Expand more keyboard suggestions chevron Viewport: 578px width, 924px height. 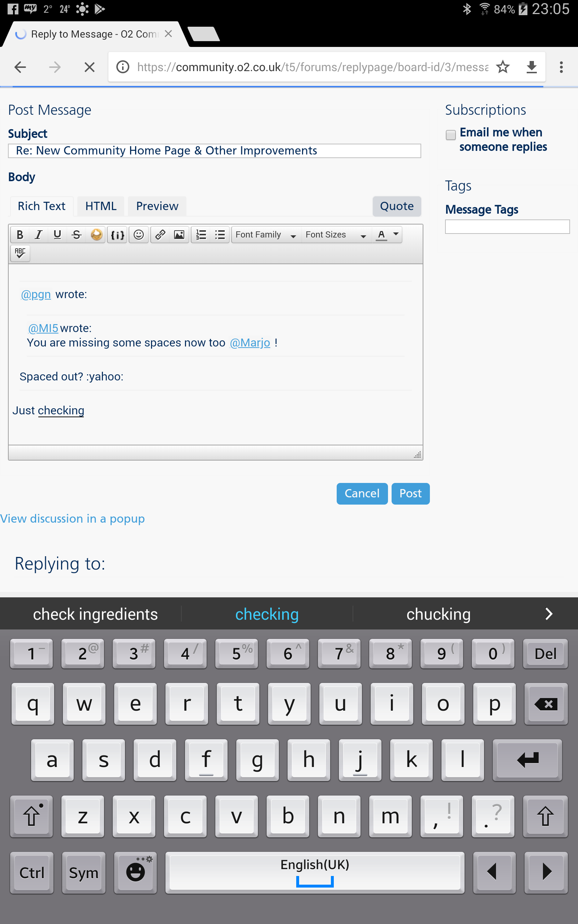549,614
